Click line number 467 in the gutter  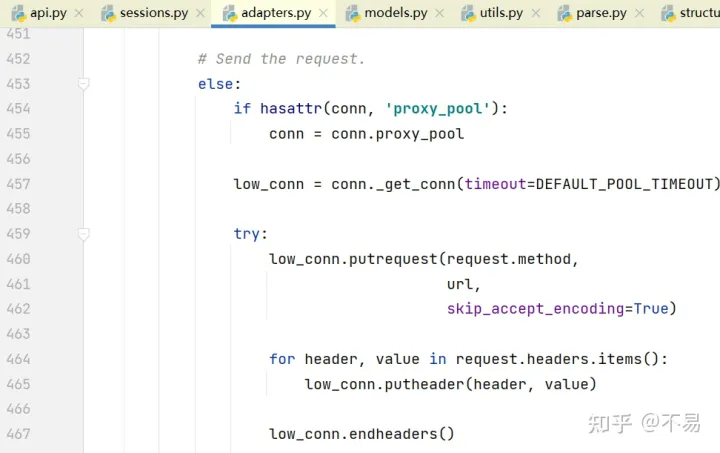tap(18, 434)
